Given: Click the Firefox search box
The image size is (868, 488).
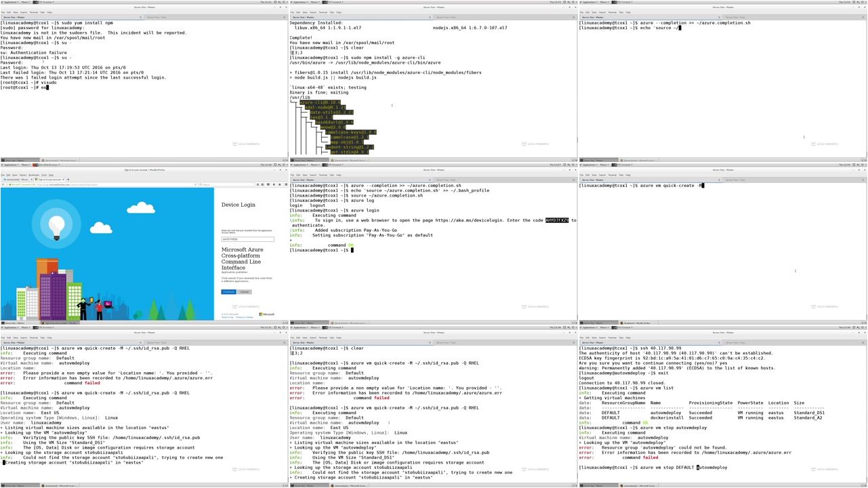Looking at the screenshot, I should pyautogui.click(x=226, y=184).
